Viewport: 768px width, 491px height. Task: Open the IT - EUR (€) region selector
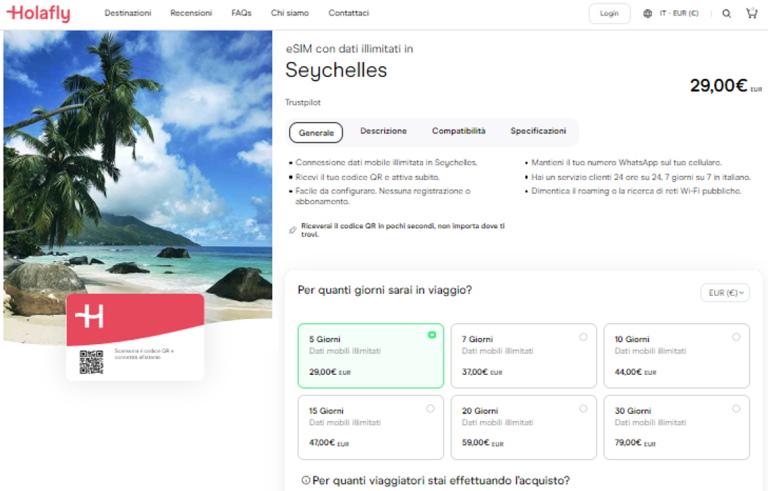point(678,13)
